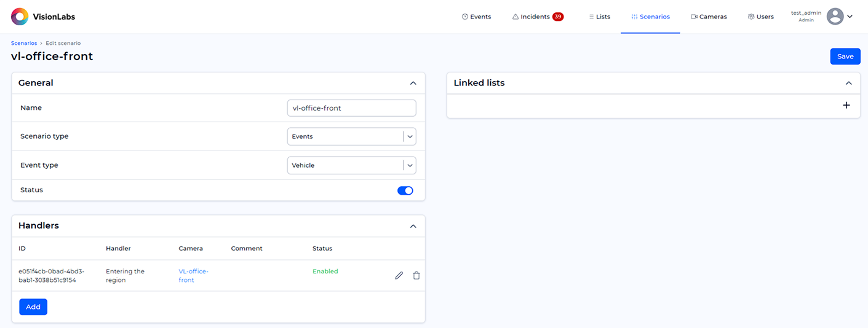Open the Event type Vehicle dropdown
The height and width of the screenshot is (328, 868).
[x=351, y=165]
